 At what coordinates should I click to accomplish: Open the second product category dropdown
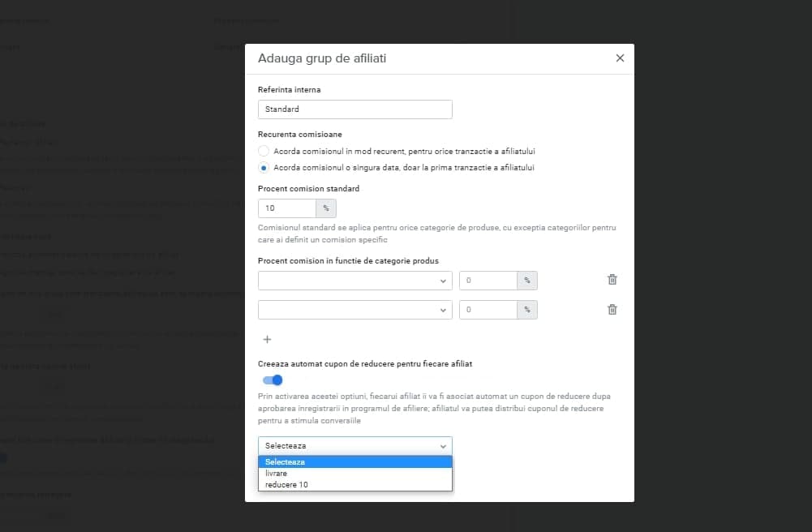pos(354,310)
